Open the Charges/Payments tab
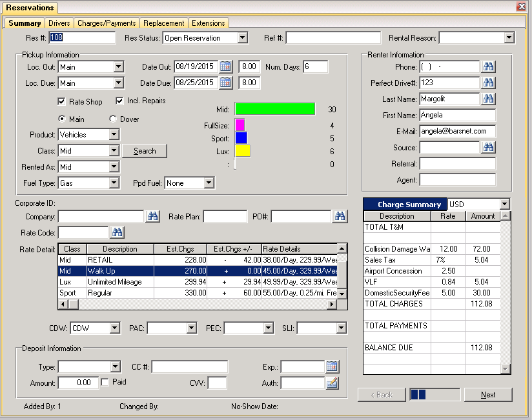Image resolution: width=532 pixels, height=420 pixels. pos(107,23)
